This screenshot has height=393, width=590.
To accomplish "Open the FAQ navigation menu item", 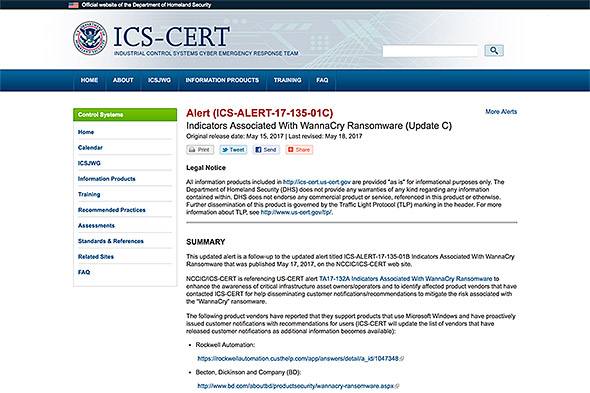I will 322,80.
